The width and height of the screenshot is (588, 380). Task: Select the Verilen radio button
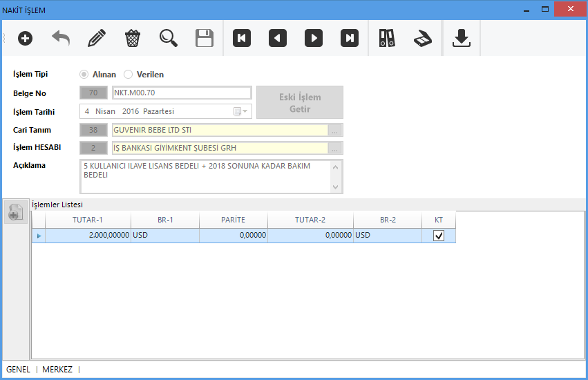(128, 75)
